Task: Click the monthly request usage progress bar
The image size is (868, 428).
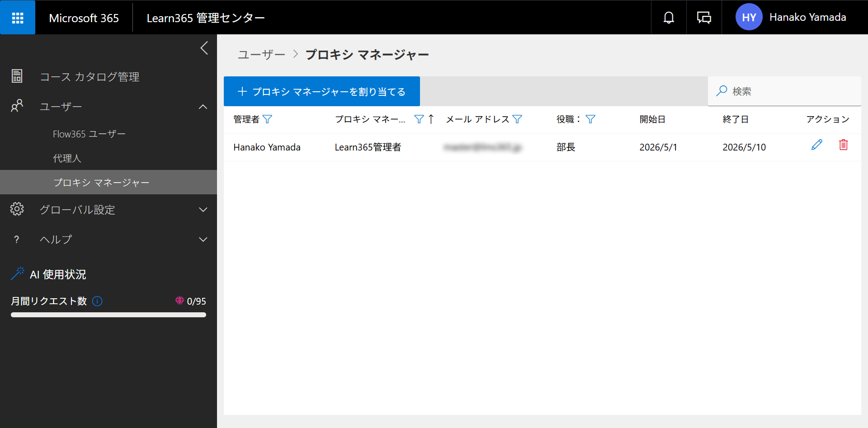Action: point(108,315)
